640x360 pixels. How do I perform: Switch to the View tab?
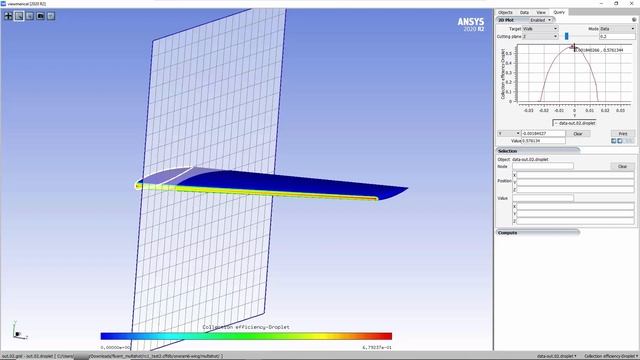coord(541,12)
